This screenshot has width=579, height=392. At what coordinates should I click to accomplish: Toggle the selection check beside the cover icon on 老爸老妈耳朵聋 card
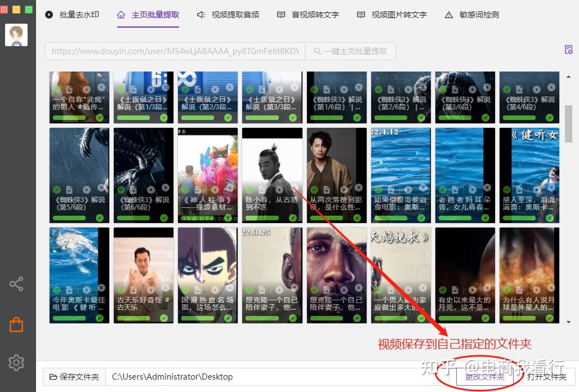443,190
